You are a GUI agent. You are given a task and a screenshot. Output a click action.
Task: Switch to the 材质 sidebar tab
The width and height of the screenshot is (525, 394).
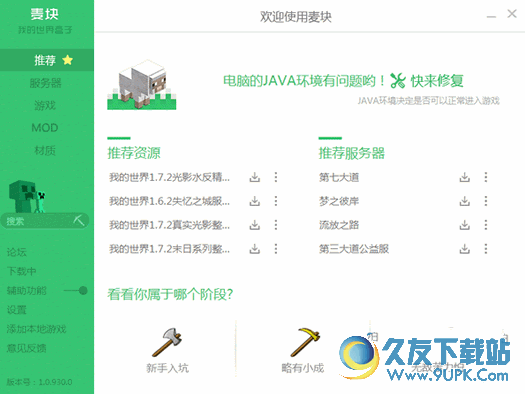(45, 150)
